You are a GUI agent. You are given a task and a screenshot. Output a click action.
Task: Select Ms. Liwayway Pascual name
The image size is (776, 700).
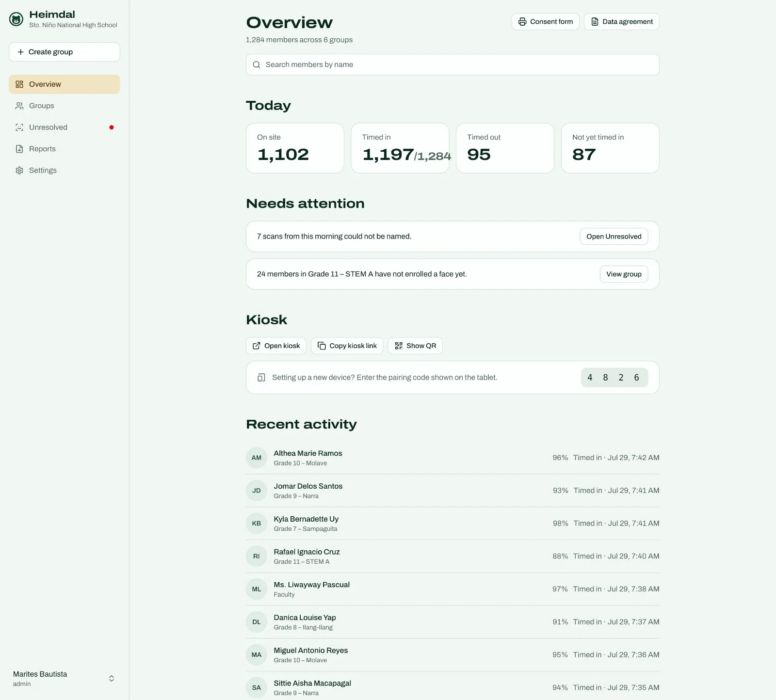tap(311, 585)
